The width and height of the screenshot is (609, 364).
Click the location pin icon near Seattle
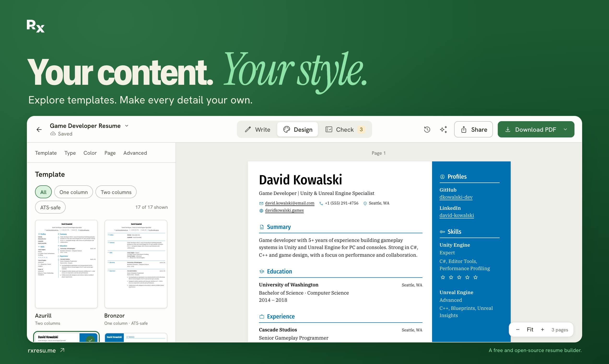[x=365, y=203]
